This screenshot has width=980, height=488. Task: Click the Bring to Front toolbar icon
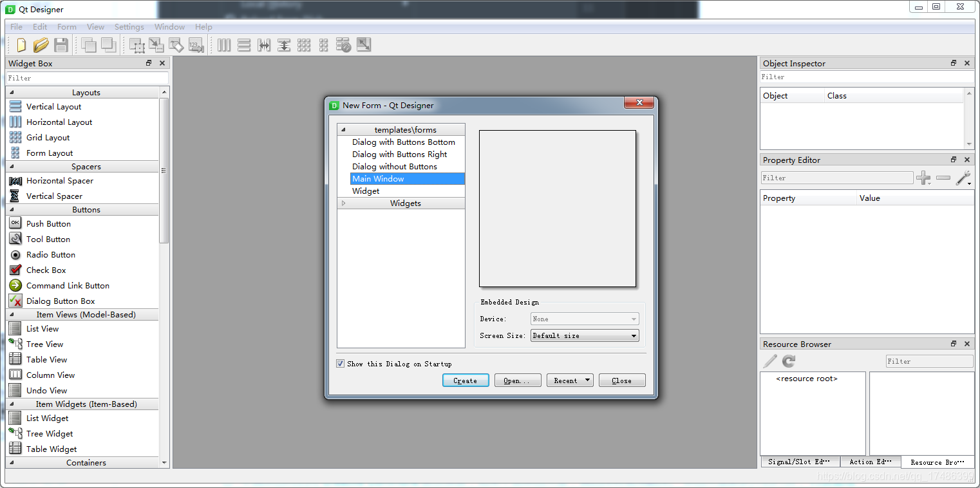click(89, 45)
